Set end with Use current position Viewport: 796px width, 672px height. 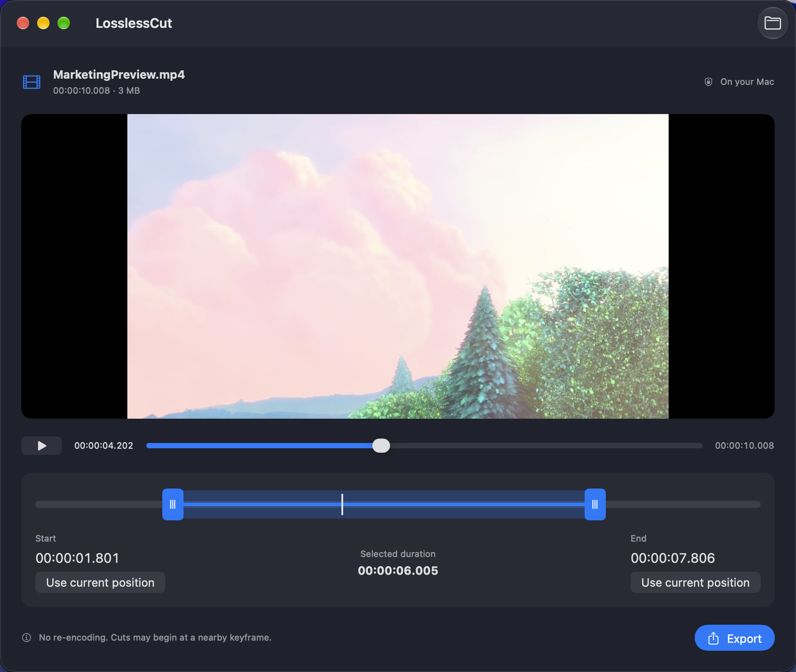696,582
